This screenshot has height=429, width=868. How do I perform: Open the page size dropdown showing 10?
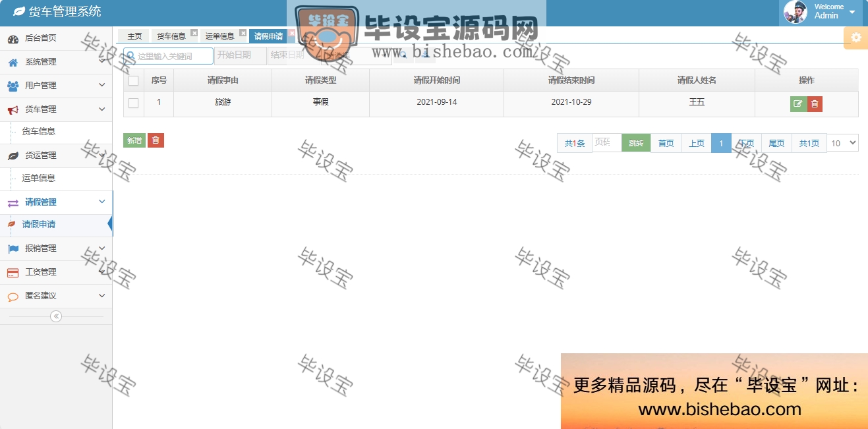(843, 143)
